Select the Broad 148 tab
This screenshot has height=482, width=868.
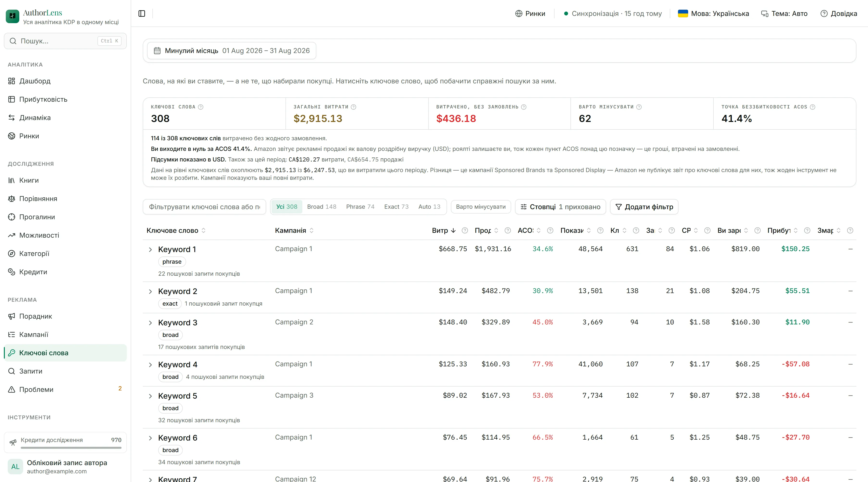coord(321,207)
